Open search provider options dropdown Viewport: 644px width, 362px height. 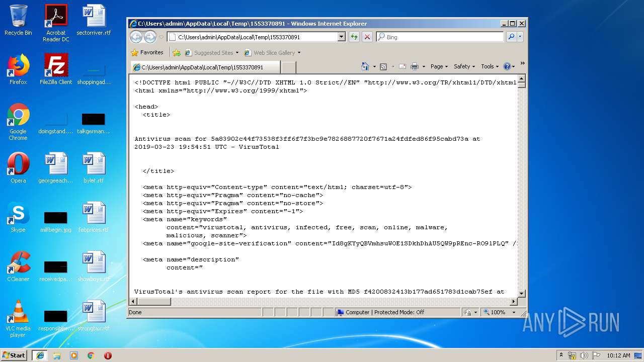pyautogui.click(x=520, y=37)
